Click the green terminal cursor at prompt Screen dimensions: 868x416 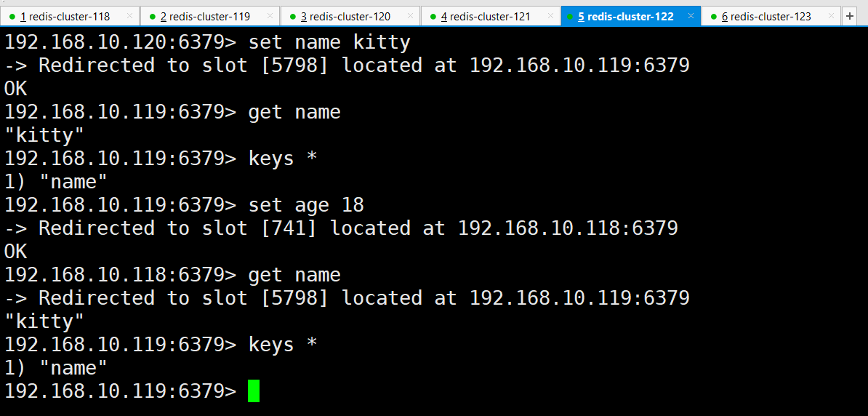click(254, 391)
